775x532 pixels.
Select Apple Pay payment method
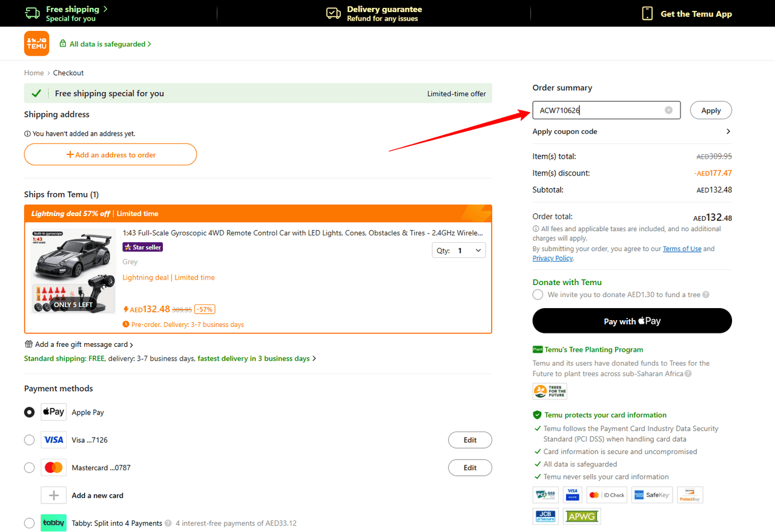tap(29, 412)
